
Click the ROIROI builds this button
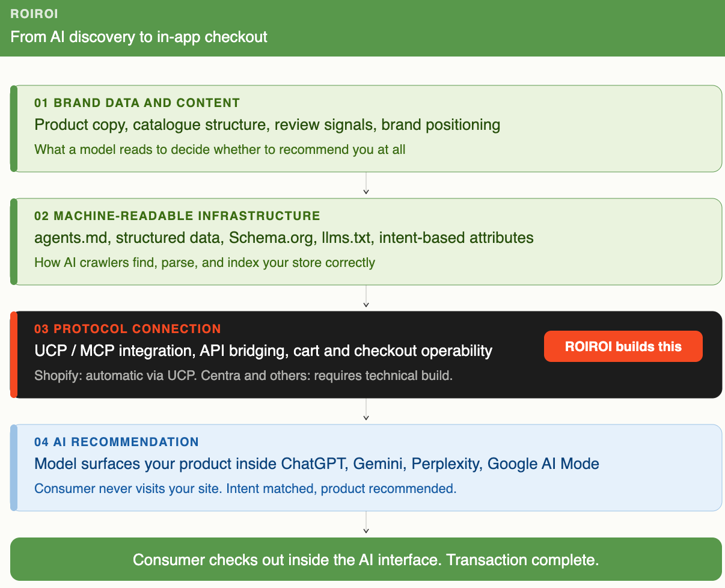pyautogui.click(x=623, y=346)
